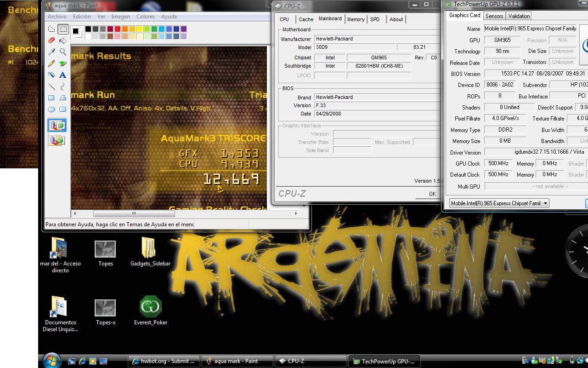Open 'mar del - Acceso directo' shortcut
Image resolution: width=588 pixels, height=368 pixels.
pyautogui.click(x=60, y=255)
